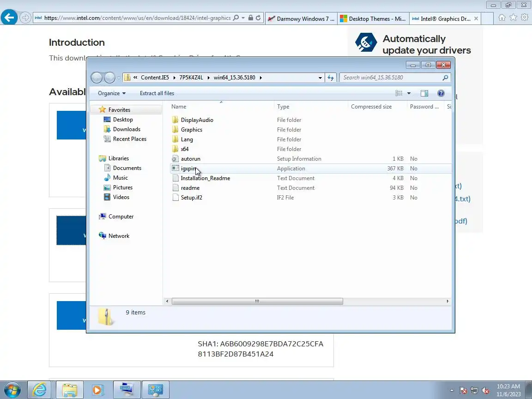This screenshot has height=399, width=532.
Task: Open Internet Explorer from the taskbar
Action: (x=39, y=390)
